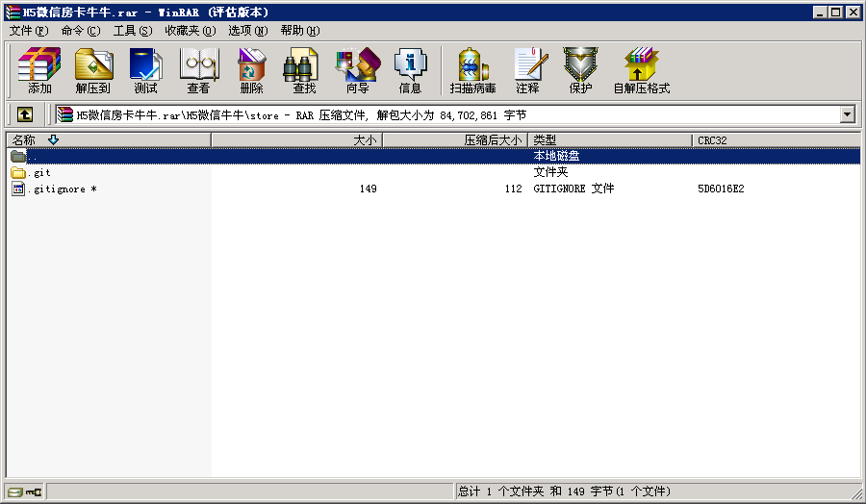The height and width of the screenshot is (504, 866).
Task: Open the 文件 (File) menu
Action: coord(28,31)
